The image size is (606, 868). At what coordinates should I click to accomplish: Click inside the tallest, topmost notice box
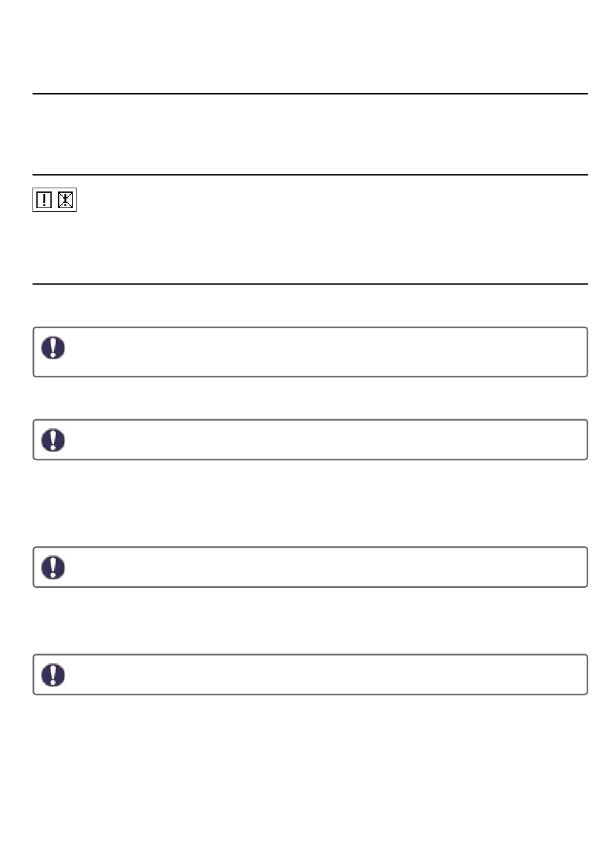coord(310,352)
